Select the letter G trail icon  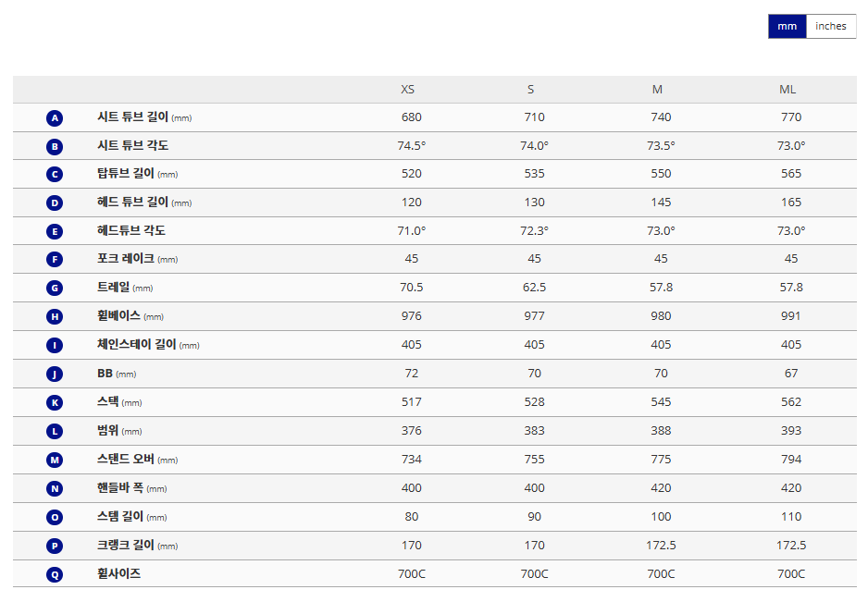(x=55, y=288)
